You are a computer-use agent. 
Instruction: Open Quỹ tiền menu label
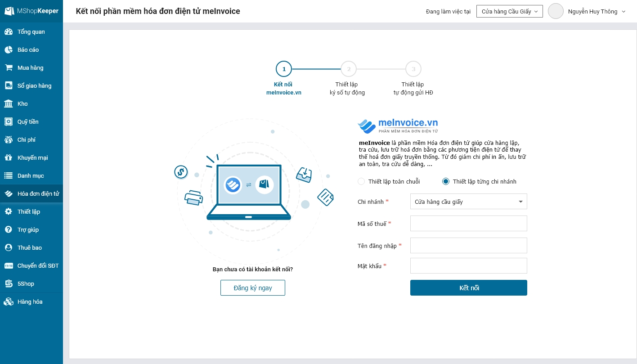click(28, 122)
